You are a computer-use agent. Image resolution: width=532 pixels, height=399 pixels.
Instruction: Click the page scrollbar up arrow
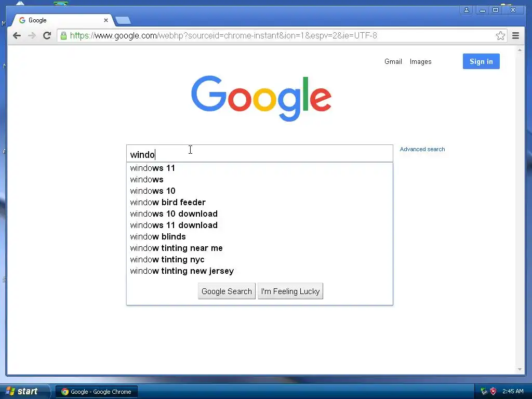click(x=520, y=50)
